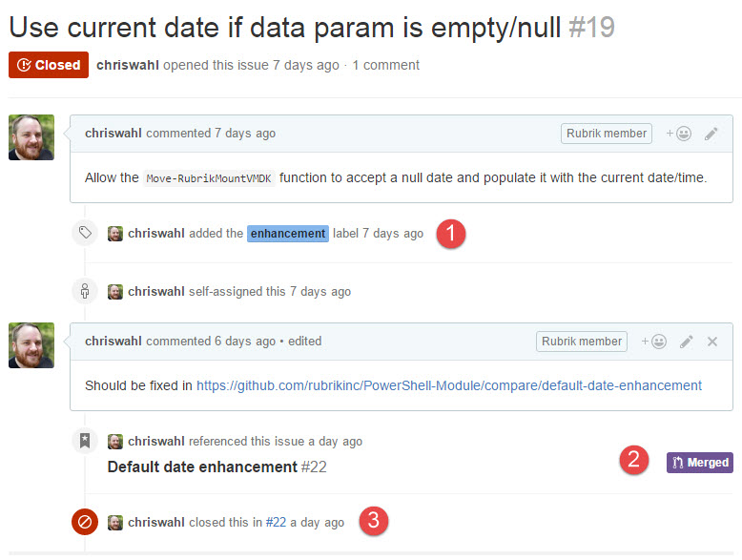Delete the second comment via X icon
Viewport: 742px width, 560px height.
coord(712,341)
